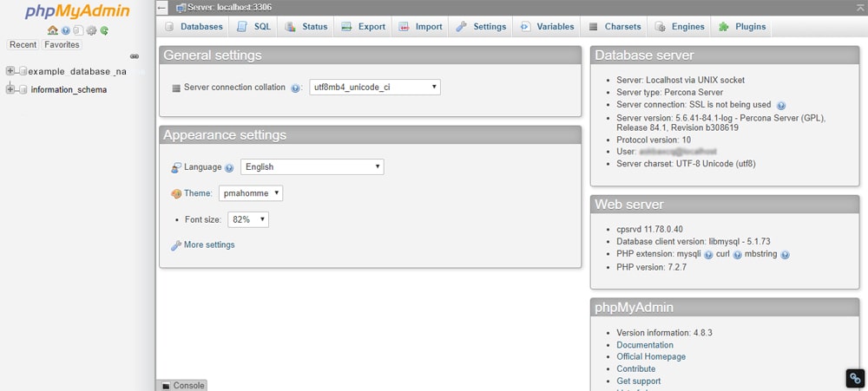Screen dimensions: 868x391
Task: Open the More settings link
Action: [x=209, y=244]
